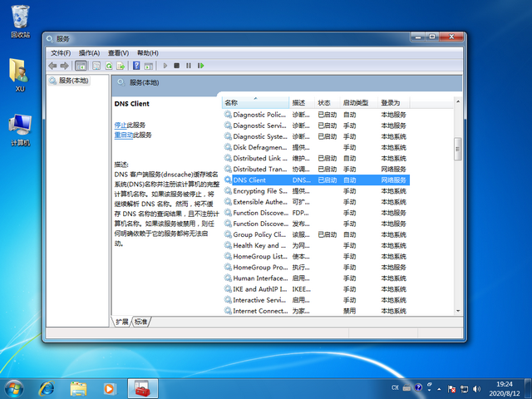Select the Extensible Authe... service row
This screenshot has height=399, width=532.
(x=316, y=202)
